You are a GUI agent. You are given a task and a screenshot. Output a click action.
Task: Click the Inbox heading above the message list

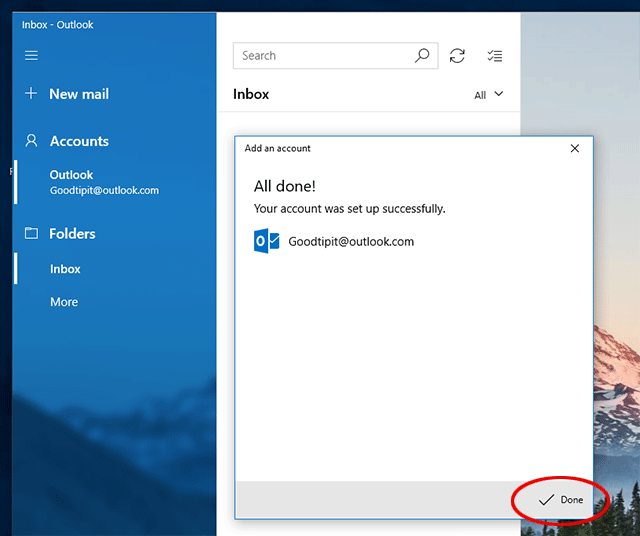[x=251, y=94]
